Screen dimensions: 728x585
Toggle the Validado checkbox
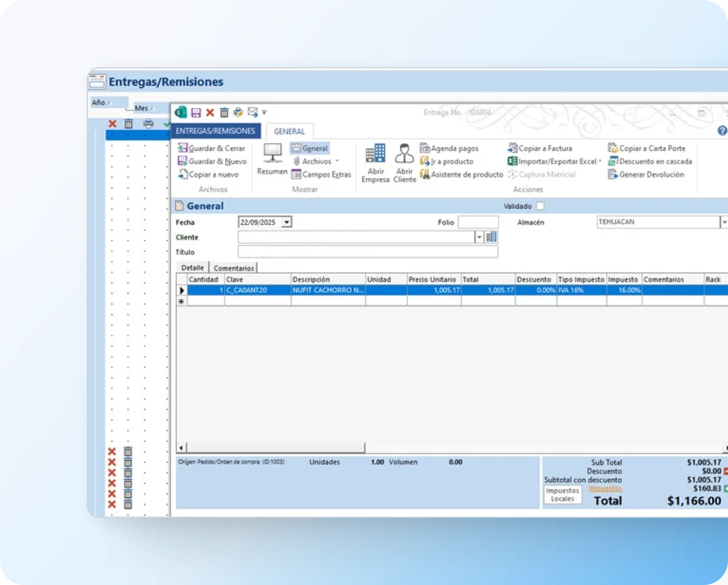pos(540,206)
